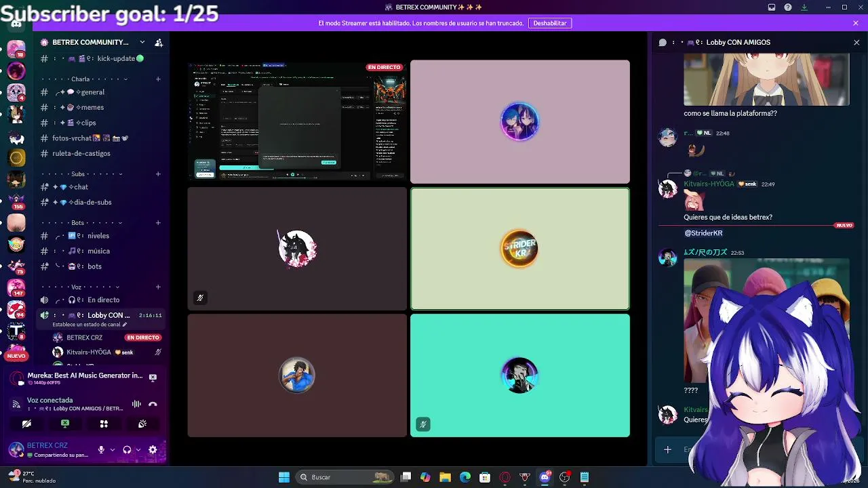Open the gold circle server icon
Viewport: 868px width, 488px height.
[x=16, y=157]
